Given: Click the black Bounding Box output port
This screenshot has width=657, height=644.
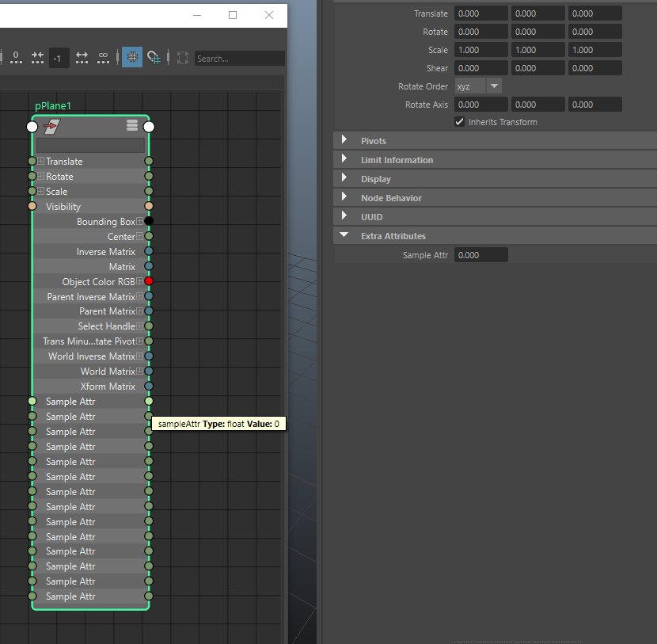Looking at the screenshot, I should pyautogui.click(x=149, y=221).
